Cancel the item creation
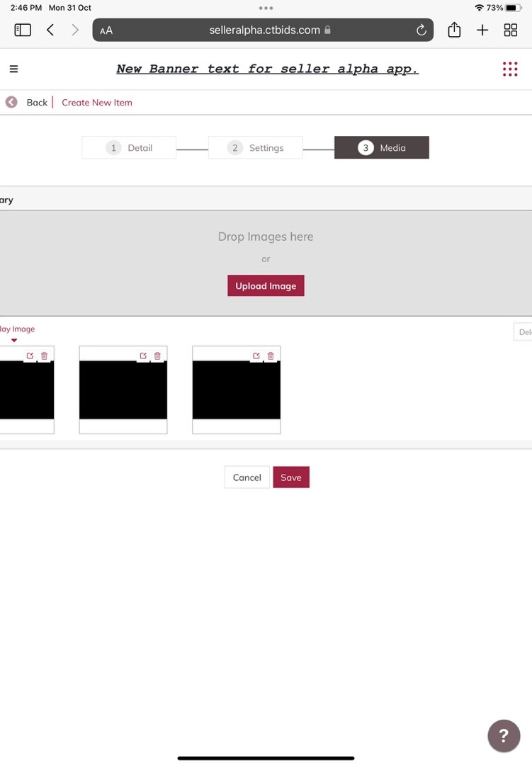 tap(247, 477)
